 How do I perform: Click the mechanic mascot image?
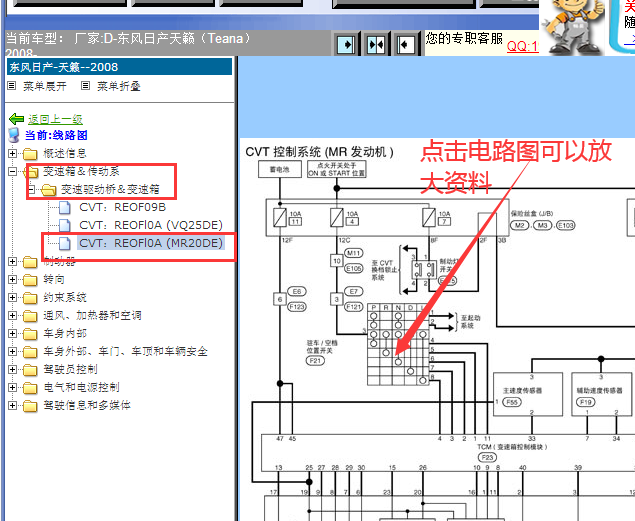[x=573, y=26]
